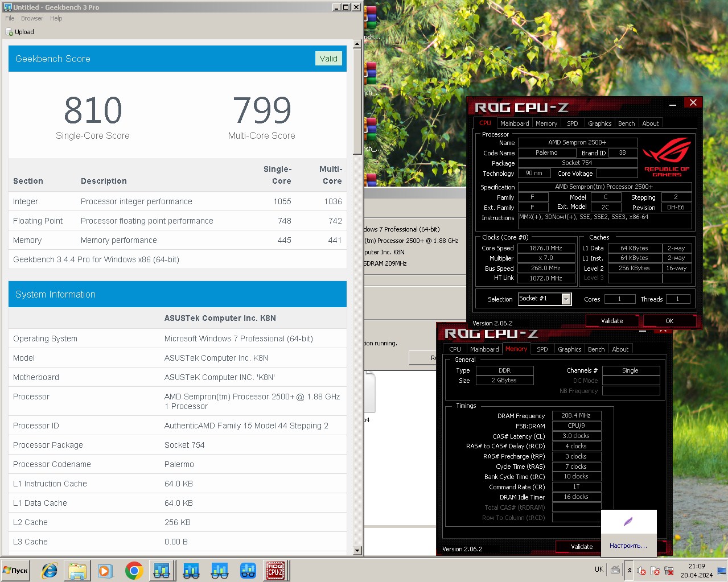This screenshot has width=728, height=582.
Task: Switch to SPD tab in lower CPU-Z window
Action: (542, 349)
